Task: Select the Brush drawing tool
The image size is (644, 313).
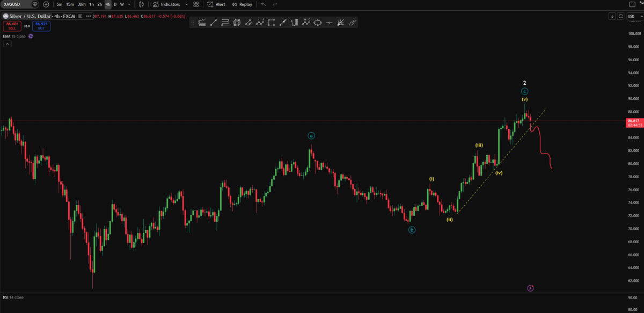Action: [x=352, y=23]
